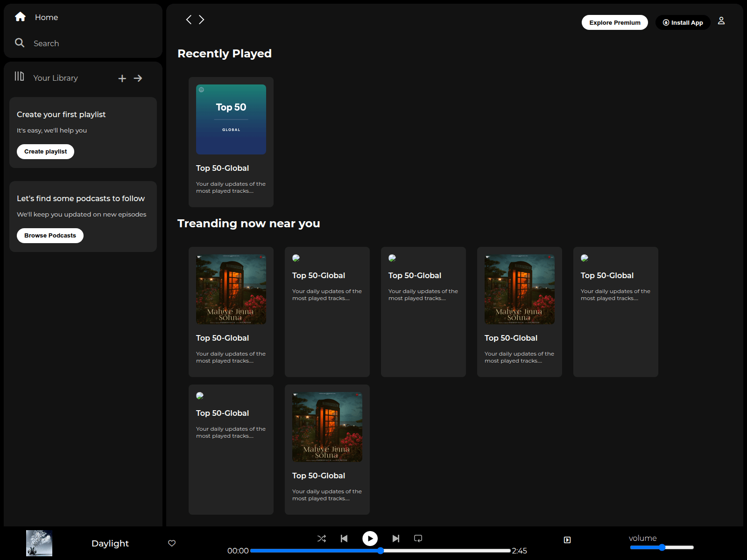Click the Daylight song title
The width and height of the screenshot is (747, 560).
point(110,543)
